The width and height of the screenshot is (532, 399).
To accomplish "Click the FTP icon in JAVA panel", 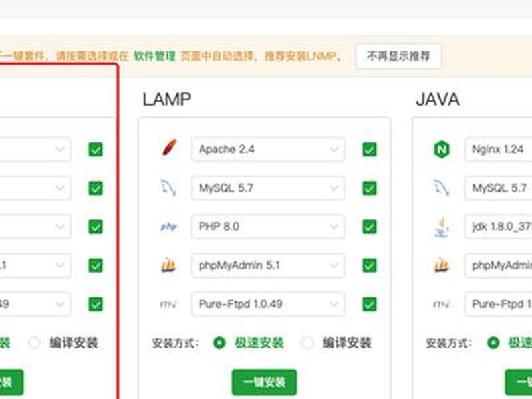I will [x=442, y=305].
